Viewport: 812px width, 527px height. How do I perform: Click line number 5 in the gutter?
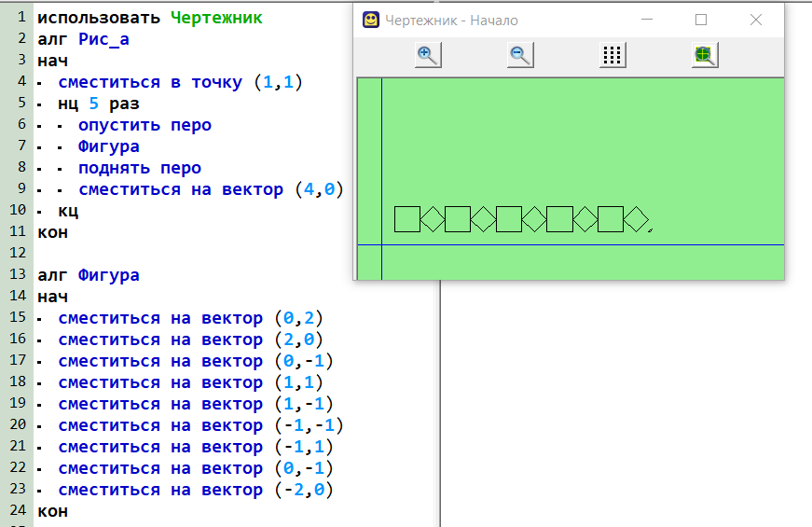point(21,103)
